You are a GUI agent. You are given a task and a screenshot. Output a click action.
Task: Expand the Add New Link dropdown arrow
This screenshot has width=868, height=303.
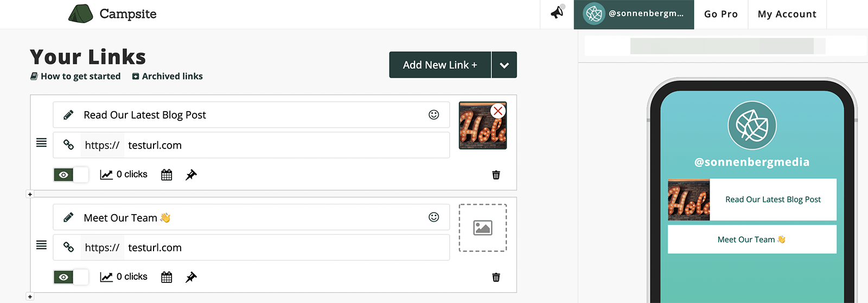(x=504, y=65)
